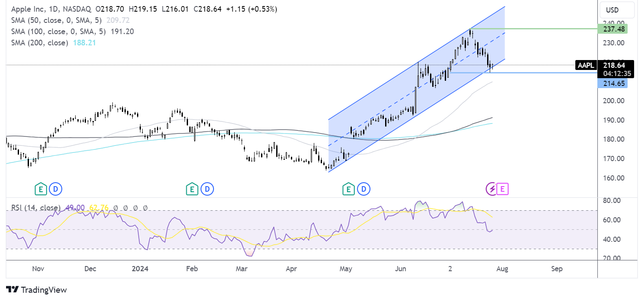Click the green 237.48 price label
This screenshot has width=644, height=301.
tap(612, 29)
